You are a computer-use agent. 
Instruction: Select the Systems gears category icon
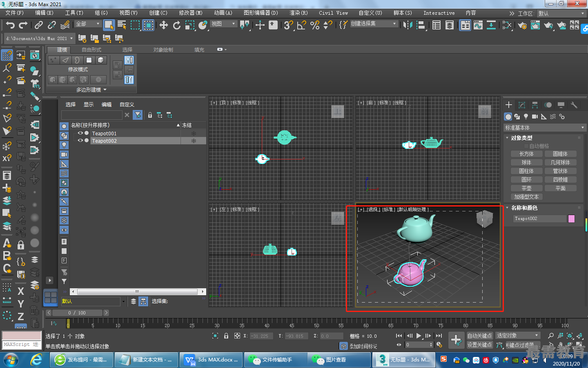(562, 117)
